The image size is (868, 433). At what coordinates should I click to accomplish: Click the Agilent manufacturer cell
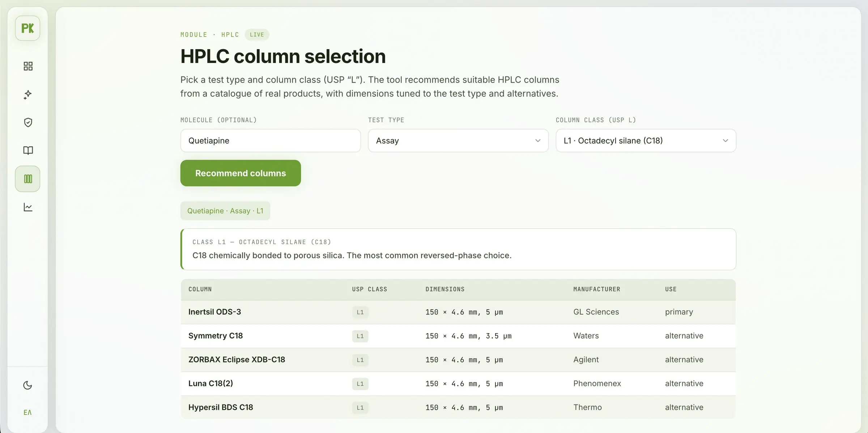586,360
